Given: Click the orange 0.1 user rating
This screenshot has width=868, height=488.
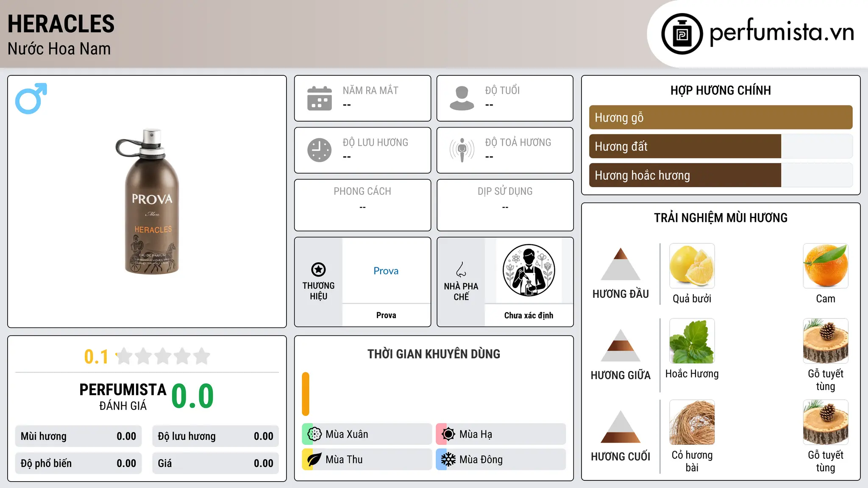Looking at the screenshot, I should tap(96, 357).
